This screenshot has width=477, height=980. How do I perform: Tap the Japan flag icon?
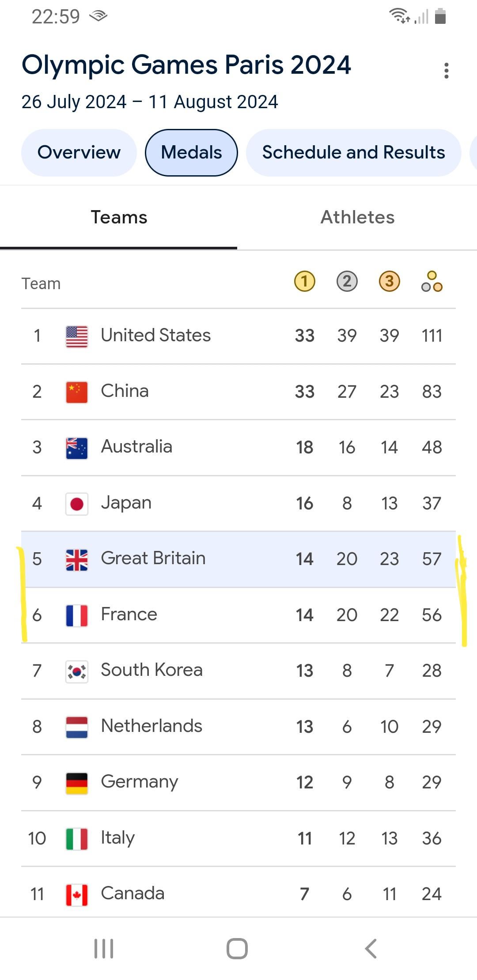[77, 504]
